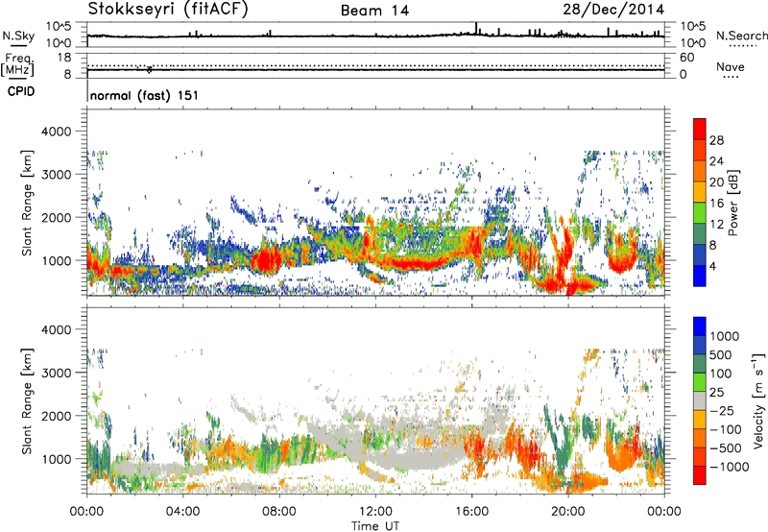The height and width of the screenshot is (532, 768).
Task: Click the '4000' tick of the power panel
Action: pyautogui.click(x=56, y=132)
